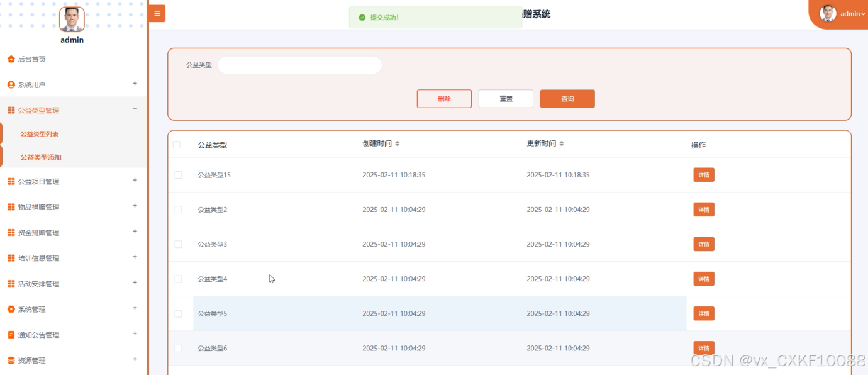Expand the 资金捐赠管理 menu plus sign
The width and height of the screenshot is (868, 375).
(x=135, y=232)
